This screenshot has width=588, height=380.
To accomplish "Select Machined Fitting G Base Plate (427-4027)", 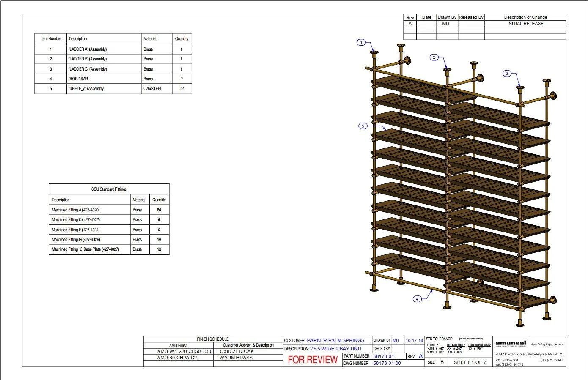I will [x=85, y=249].
